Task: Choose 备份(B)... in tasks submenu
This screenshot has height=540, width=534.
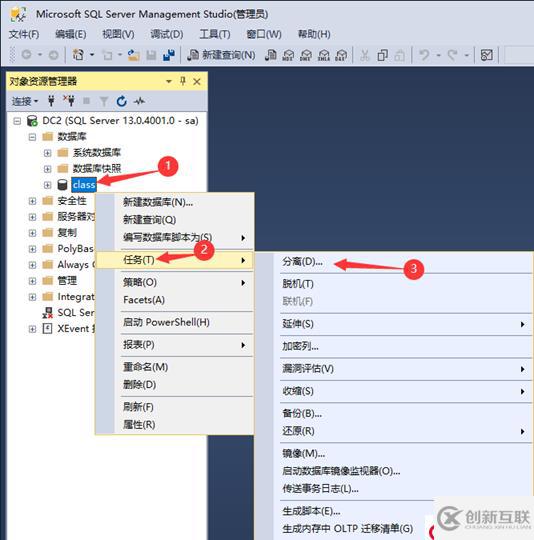Action: (x=394, y=414)
